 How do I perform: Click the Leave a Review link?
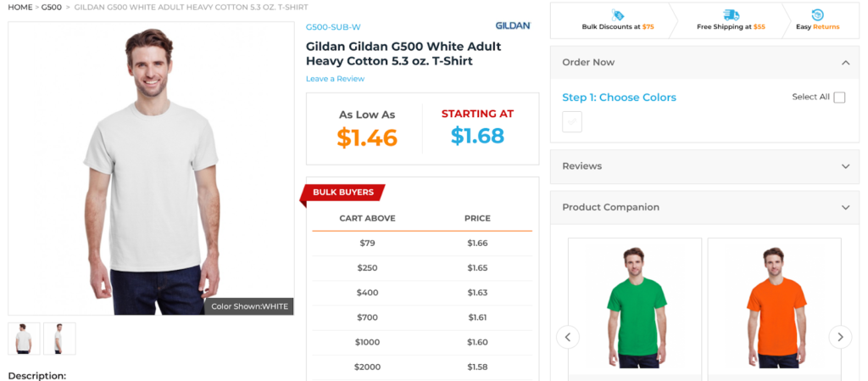coord(335,79)
